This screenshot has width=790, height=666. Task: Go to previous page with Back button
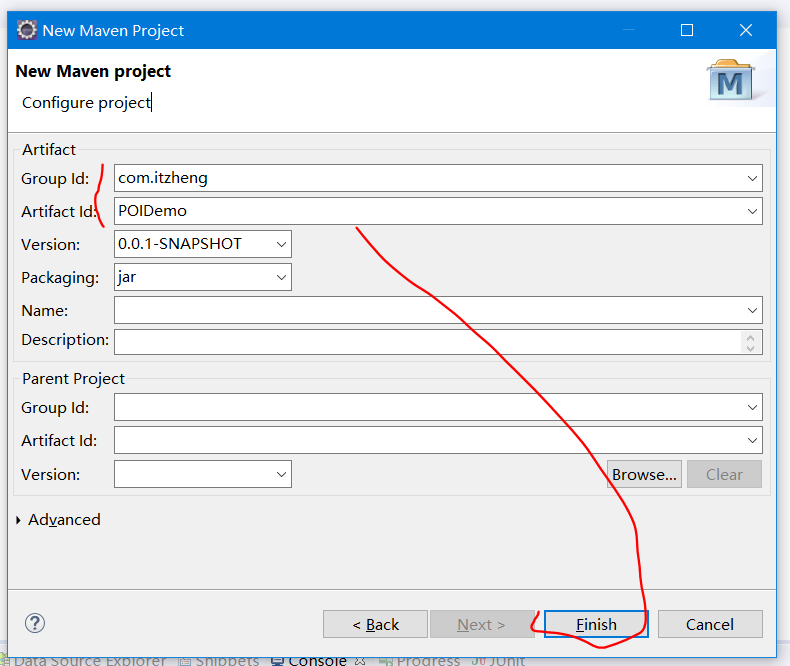pyautogui.click(x=375, y=624)
